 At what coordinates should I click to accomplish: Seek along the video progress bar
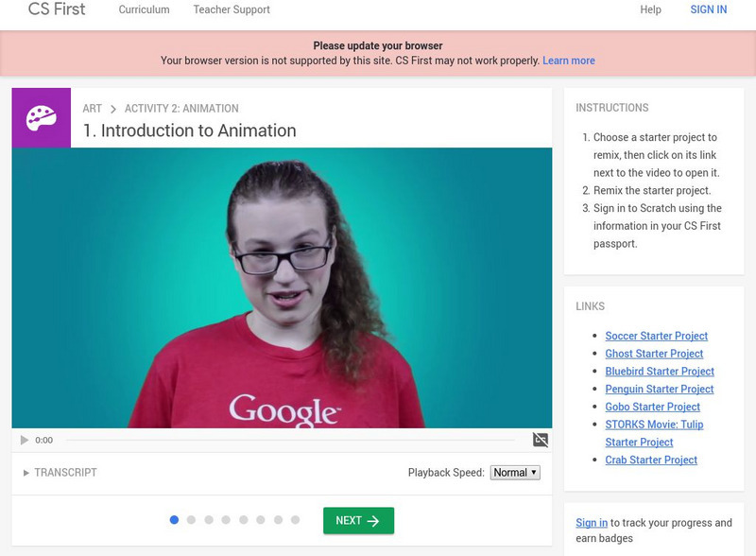coord(291,441)
